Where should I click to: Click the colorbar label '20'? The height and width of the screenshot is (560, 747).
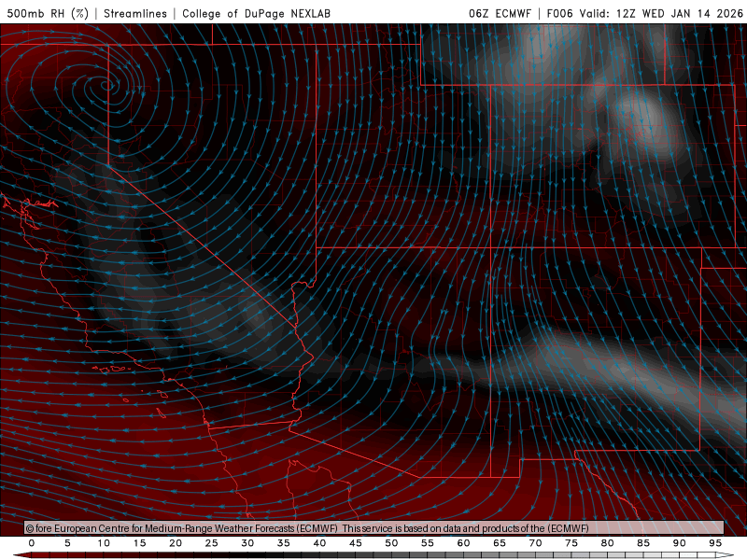(176, 543)
